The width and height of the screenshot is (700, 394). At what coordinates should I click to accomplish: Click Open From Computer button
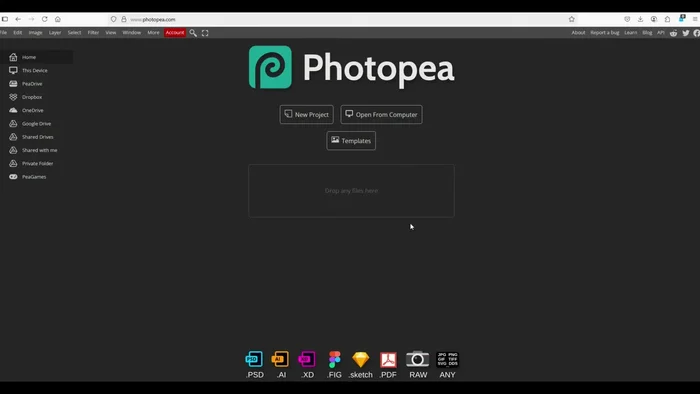click(x=381, y=115)
